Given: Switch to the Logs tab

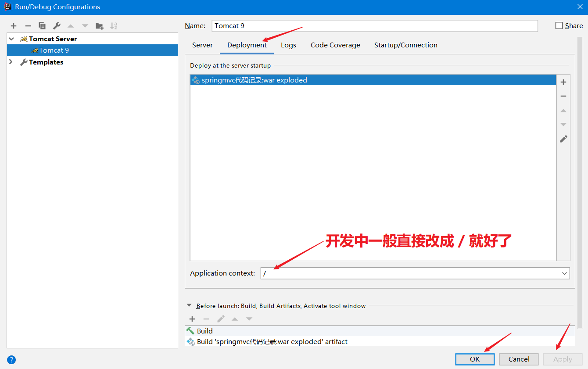Looking at the screenshot, I should (288, 45).
